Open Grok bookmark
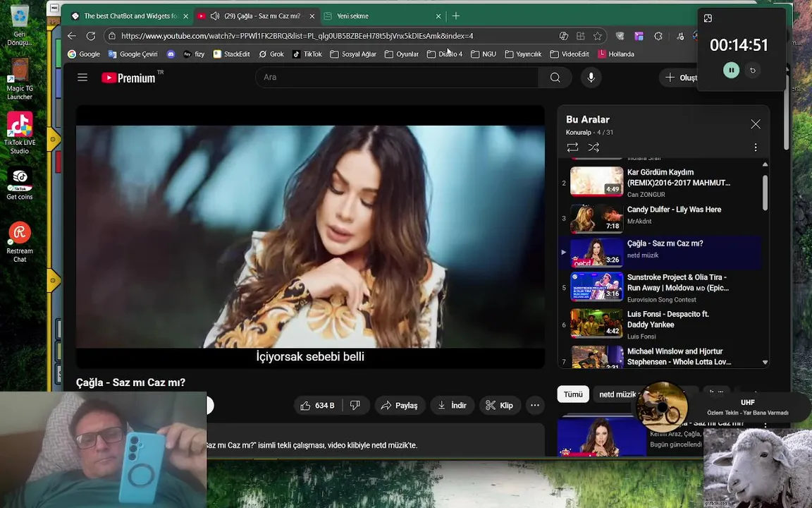Screen dimensions: 812x508 pyautogui.click(x=271, y=54)
